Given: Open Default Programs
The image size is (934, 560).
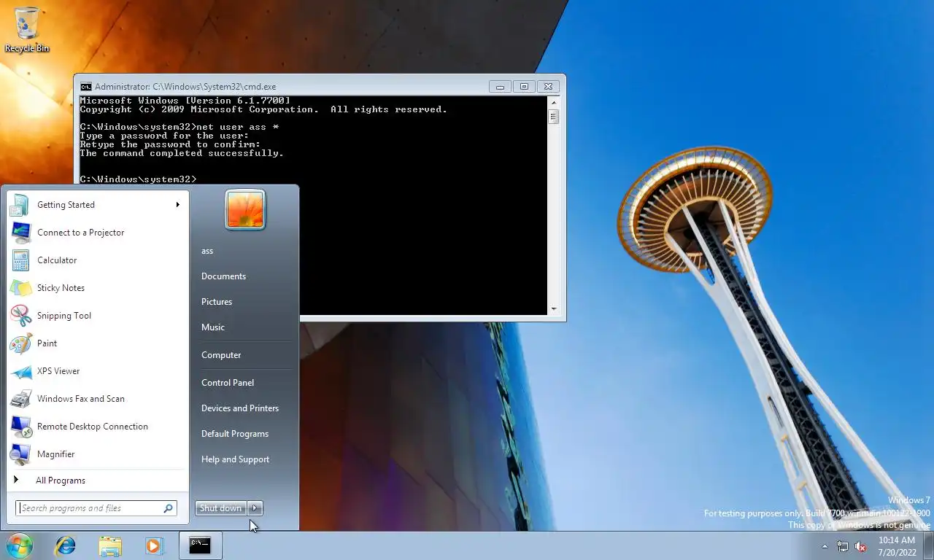Looking at the screenshot, I should point(235,434).
